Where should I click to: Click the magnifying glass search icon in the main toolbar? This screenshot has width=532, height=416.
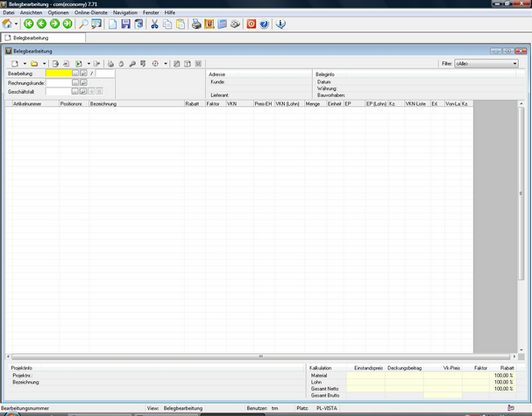tap(83, 24)
